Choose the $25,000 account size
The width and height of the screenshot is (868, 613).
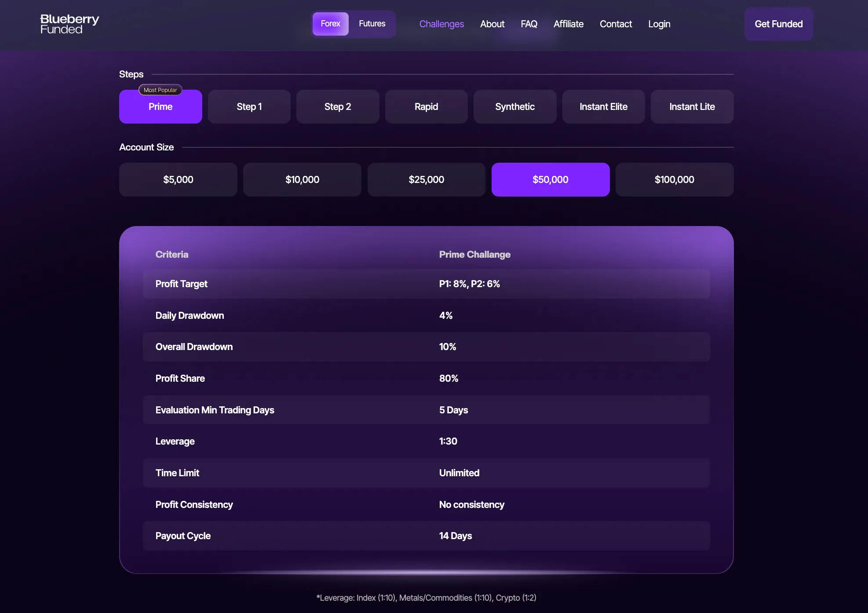[x=426, y=180]
